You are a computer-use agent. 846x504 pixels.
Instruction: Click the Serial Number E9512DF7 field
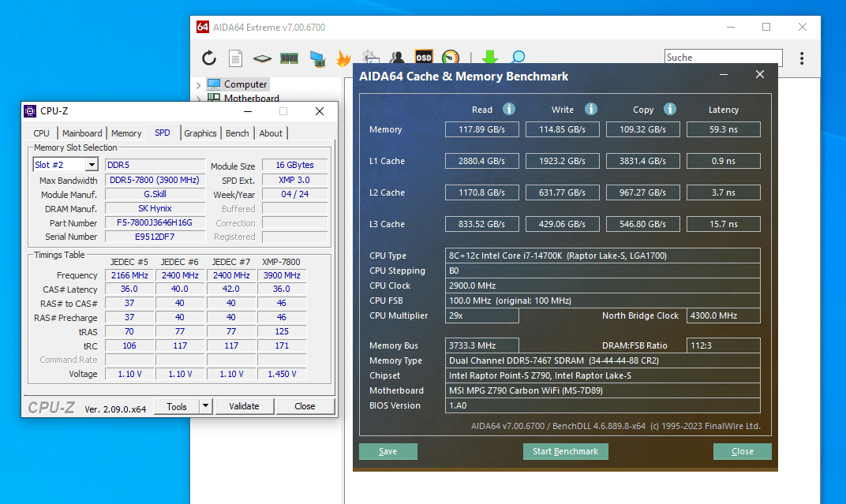[x=155, y=237]
